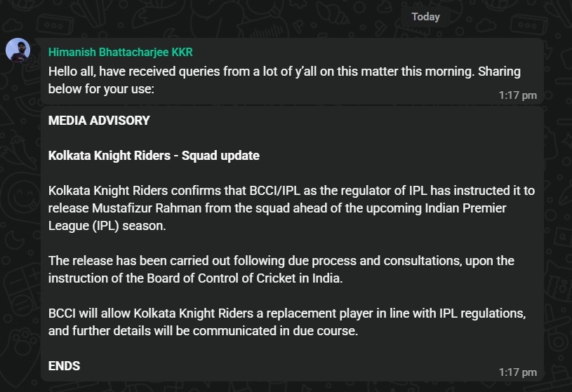Image resolution: width=572 pixels, height=392 pixels.
Task: Click the MEDIA ADVISORY heading
Action: click(x=99, y=121)
